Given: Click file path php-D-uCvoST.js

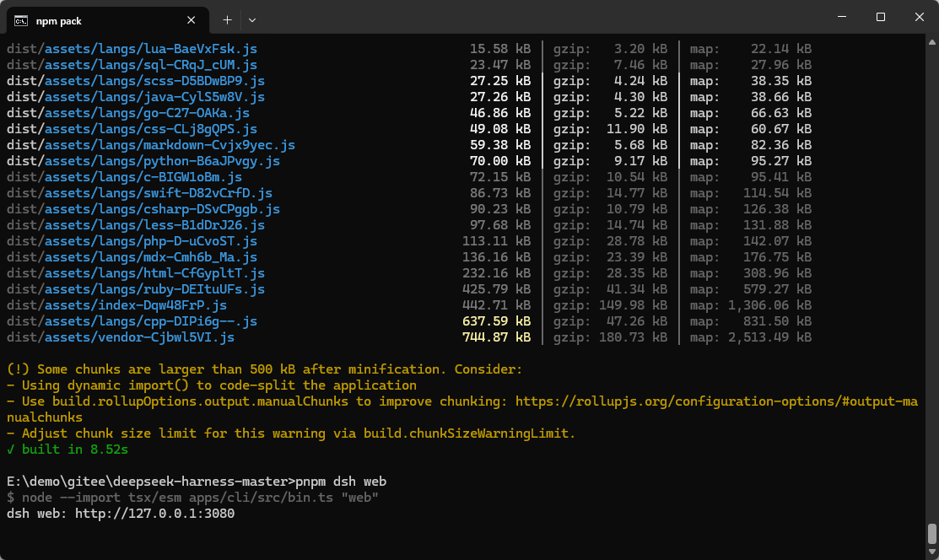Looking at the screenshot, I should [132, 241].
